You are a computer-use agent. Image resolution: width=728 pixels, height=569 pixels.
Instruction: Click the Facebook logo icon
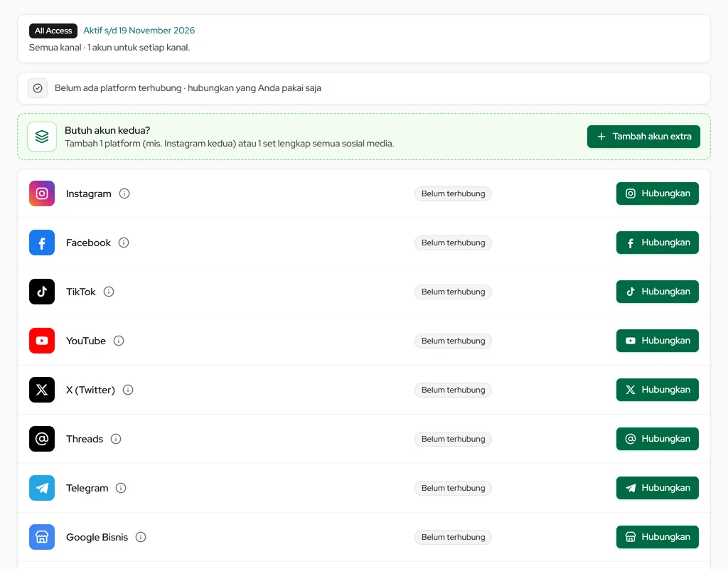[42, 243]
